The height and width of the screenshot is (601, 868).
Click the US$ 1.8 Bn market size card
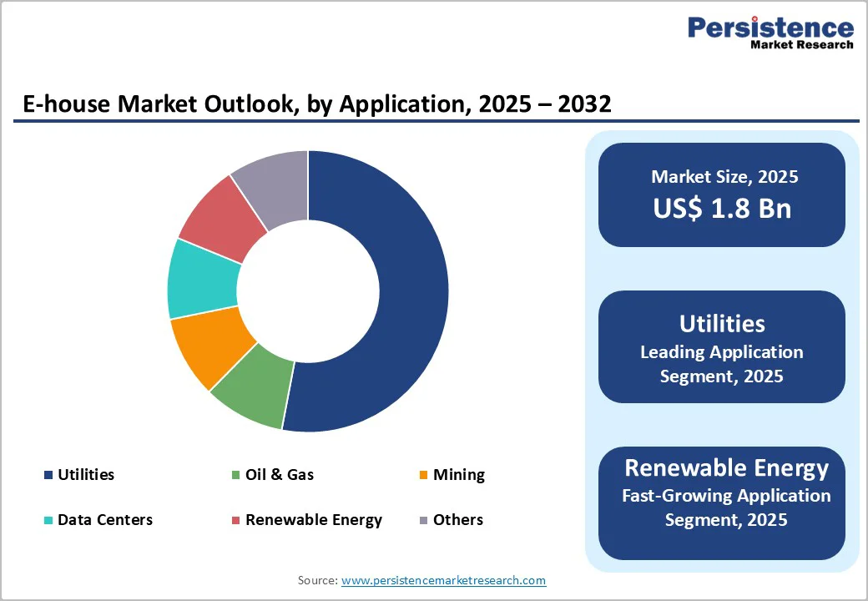pos(721,209)
